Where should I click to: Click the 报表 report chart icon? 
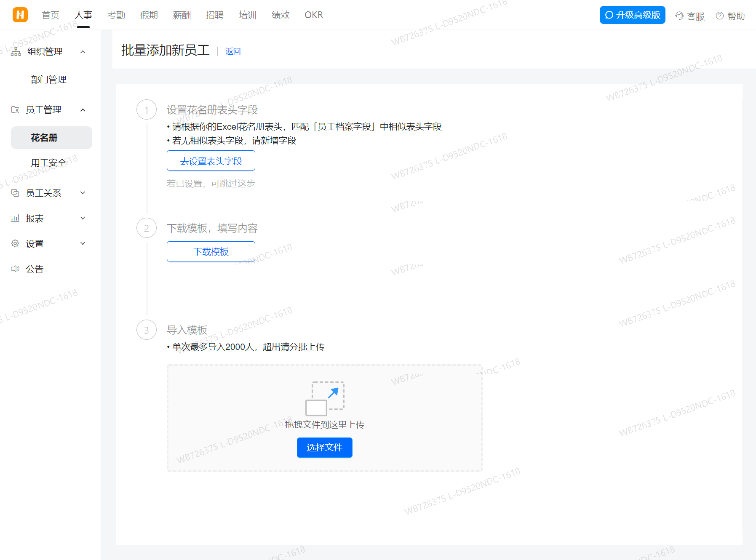click(x=15, y=218)
